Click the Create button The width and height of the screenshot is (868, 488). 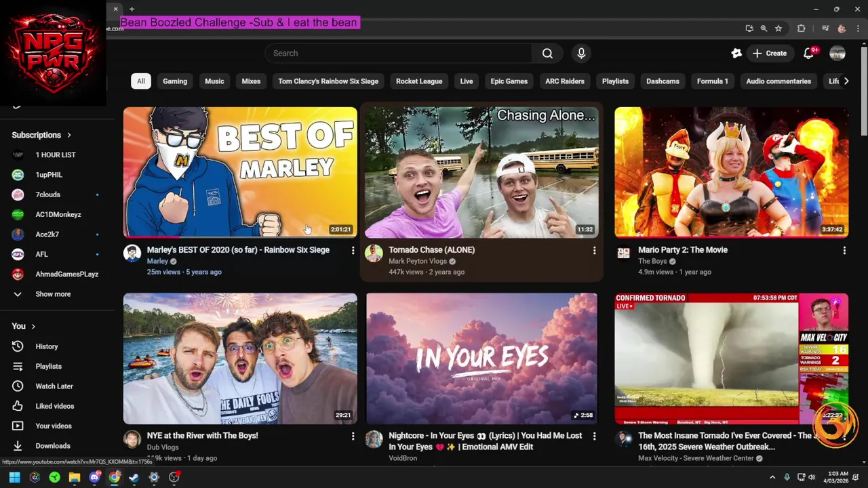pyautogui.click(x=770, y=54)
